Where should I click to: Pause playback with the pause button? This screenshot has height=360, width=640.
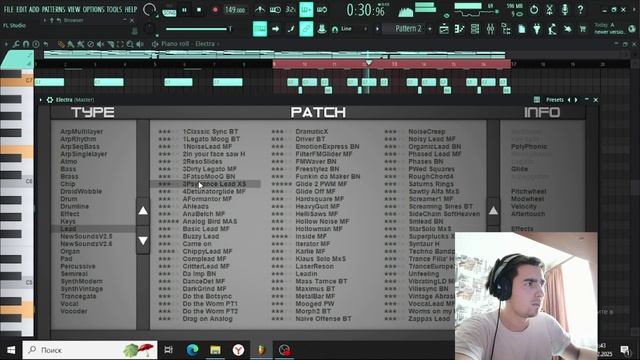point(184,10)
